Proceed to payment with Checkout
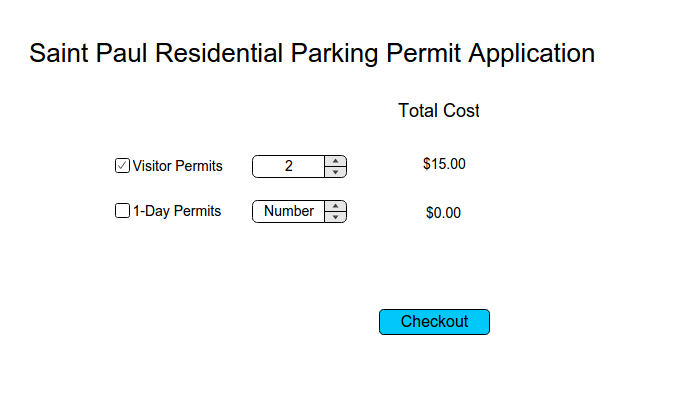The width and height of the screenshot is (696, 395). pyautogui.click(x=434, y=322)
